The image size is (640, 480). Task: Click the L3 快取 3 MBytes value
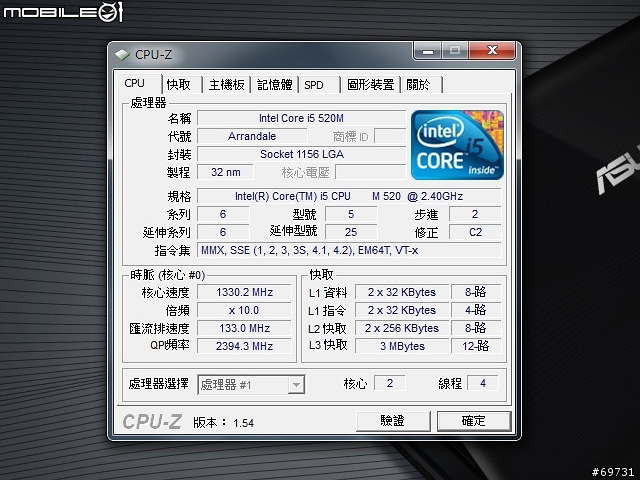click(x=402, y=346)
